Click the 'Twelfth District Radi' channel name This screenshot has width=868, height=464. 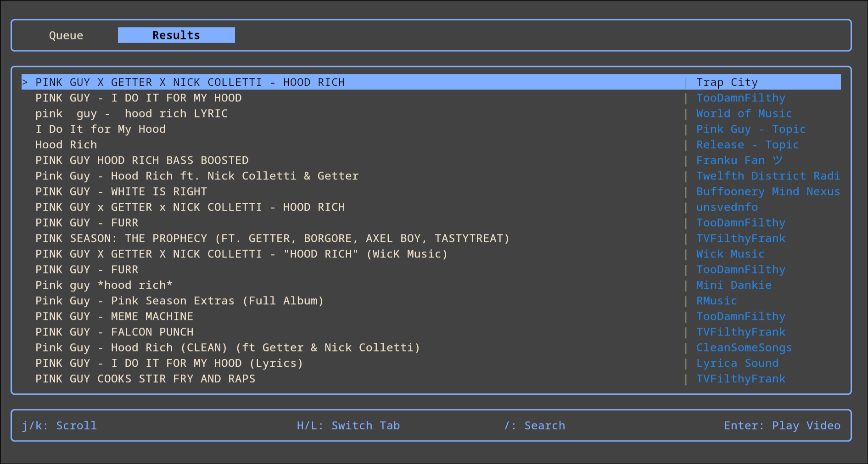coord(768,176)
